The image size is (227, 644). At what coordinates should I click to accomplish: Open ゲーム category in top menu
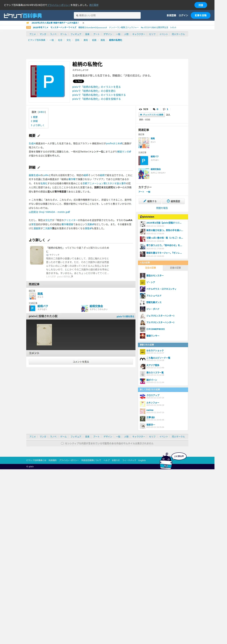[63, 34]
